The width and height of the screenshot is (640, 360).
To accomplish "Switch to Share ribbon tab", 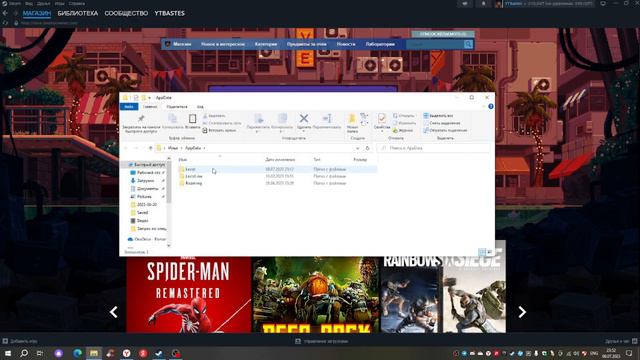I will [x=177, y=107].
